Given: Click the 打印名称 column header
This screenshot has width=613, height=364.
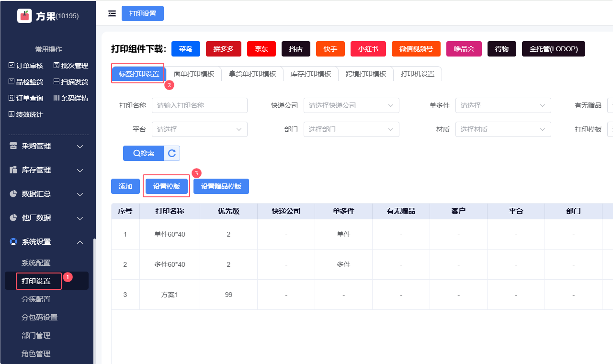Looking at the screenshot, I should [x=170, y=211].
